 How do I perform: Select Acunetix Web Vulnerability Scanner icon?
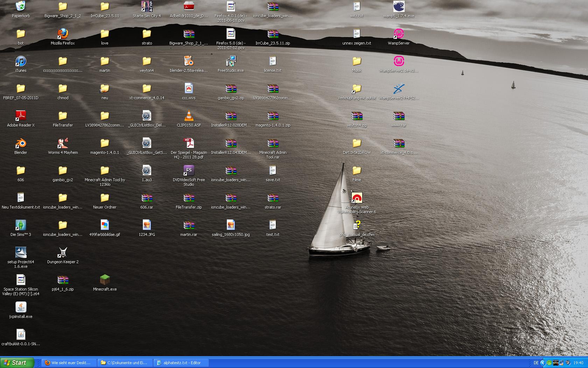357,198
